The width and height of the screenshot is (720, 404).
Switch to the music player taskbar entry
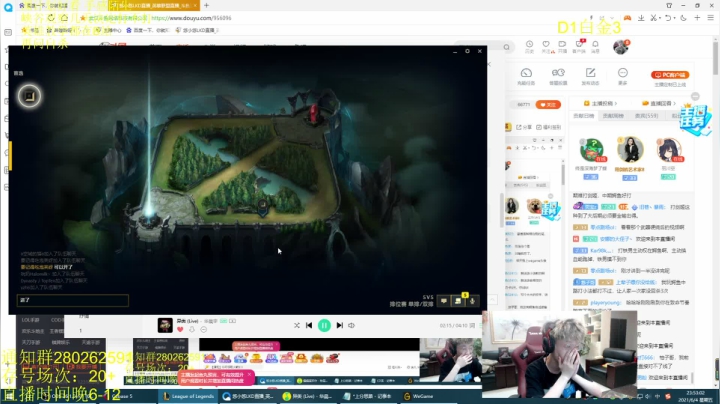pyautogui.click(x=308, y=396)
